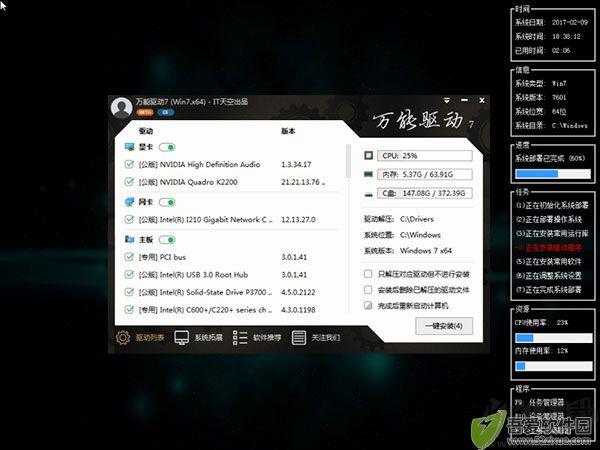This screenshot has height=450, width=600.
Task: Click version 21.21.13.76 of Quadro K2200
Action: 303,182
